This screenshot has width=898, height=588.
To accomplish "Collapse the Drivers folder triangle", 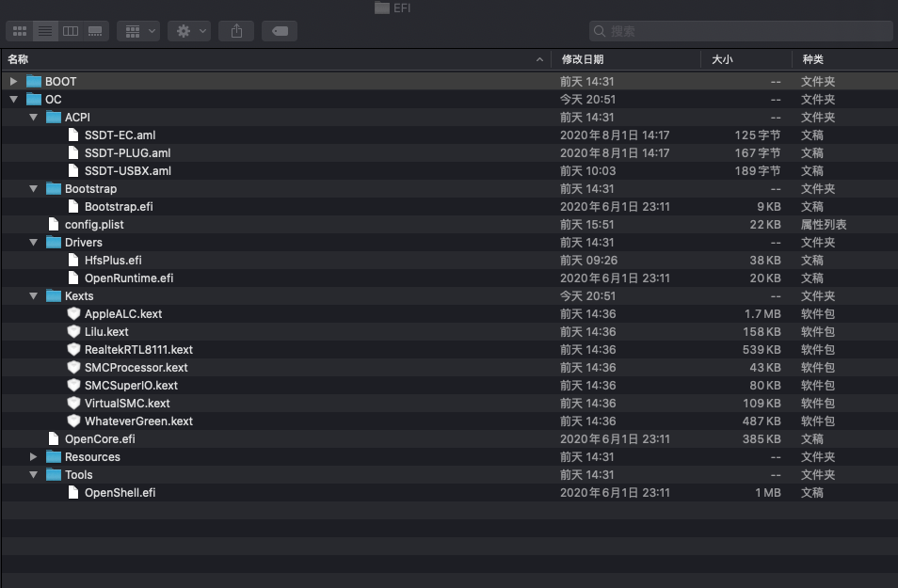I will (x=33, y=242).
